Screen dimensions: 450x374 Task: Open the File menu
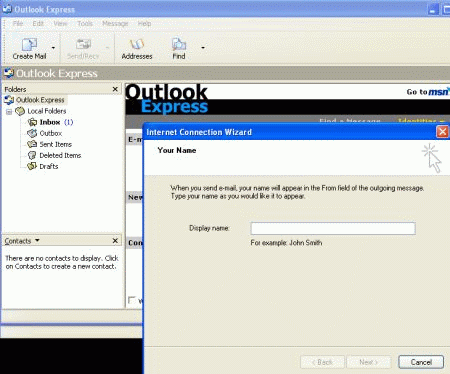tap(18, 24)
